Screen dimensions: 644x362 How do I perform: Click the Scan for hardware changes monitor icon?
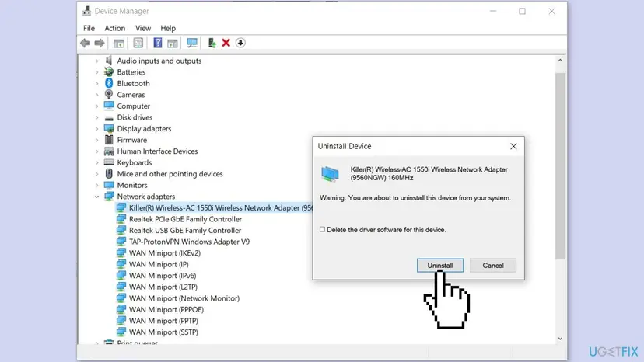click(x=192, y=43)
